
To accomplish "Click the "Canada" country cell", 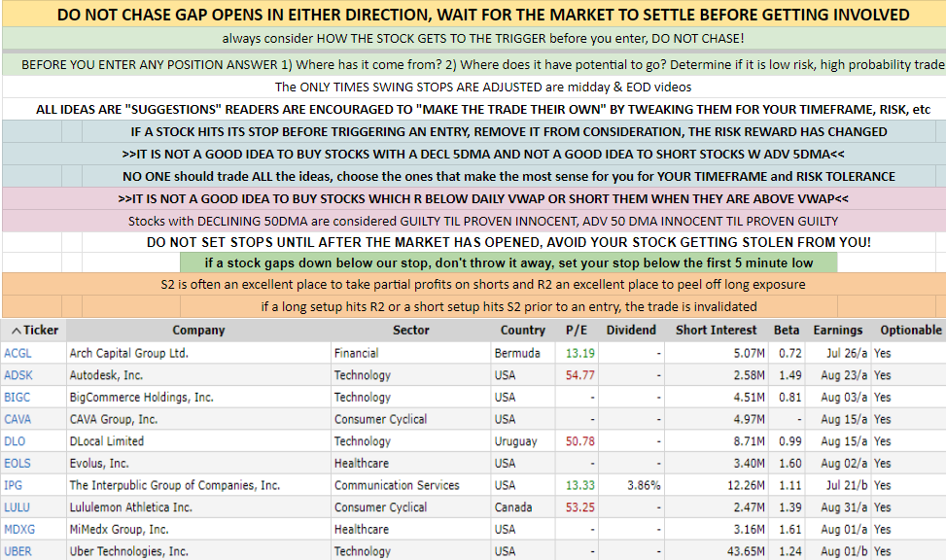I will [x=513, y=507].
